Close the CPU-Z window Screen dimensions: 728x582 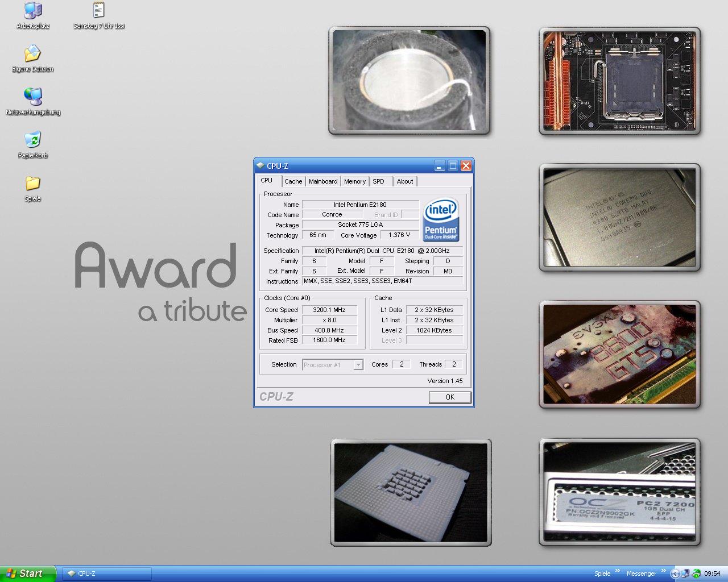466,166
